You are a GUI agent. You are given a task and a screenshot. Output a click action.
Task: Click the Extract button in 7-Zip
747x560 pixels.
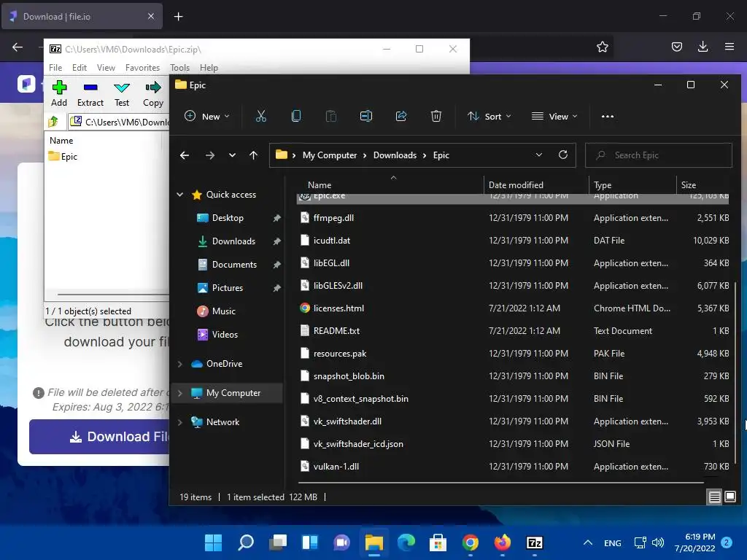tap(90, 94)
